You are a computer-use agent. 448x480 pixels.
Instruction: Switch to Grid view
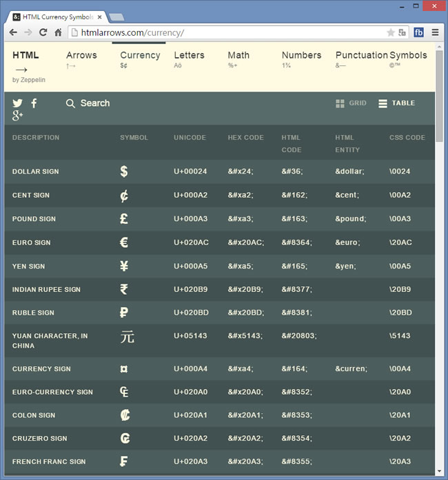tap(351, 103)
